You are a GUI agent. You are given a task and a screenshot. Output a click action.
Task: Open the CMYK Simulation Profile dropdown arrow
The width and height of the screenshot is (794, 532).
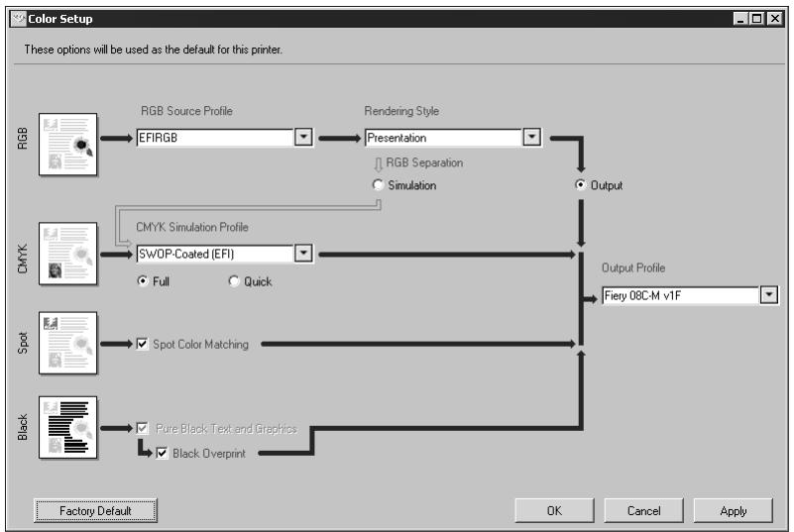point(303,253)
